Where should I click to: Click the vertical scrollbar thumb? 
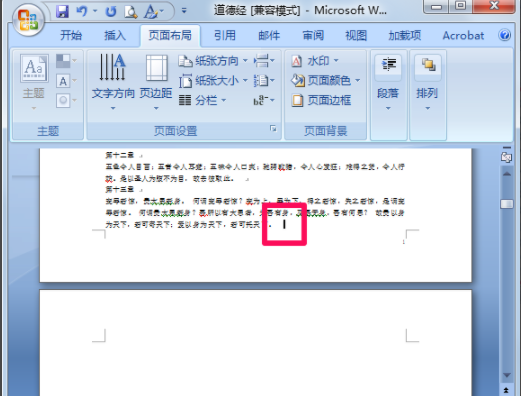point(507,204)
